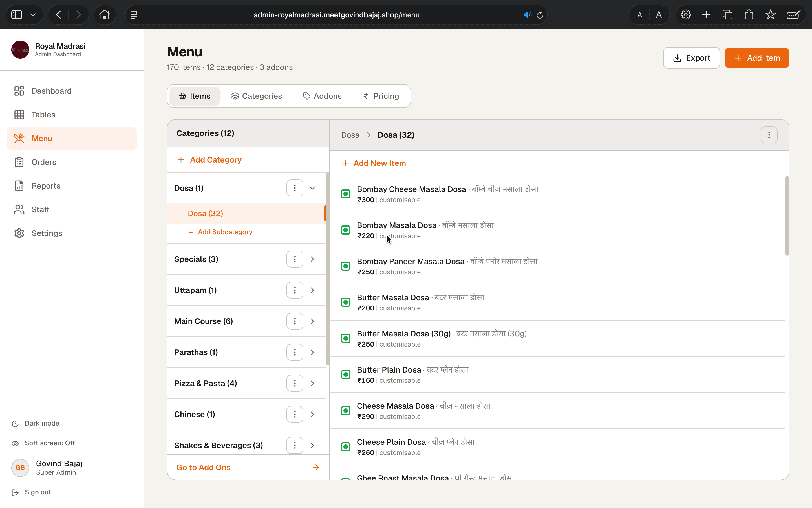Click the reader view icon
The image size is (812, 508).
tap(134, 15)
